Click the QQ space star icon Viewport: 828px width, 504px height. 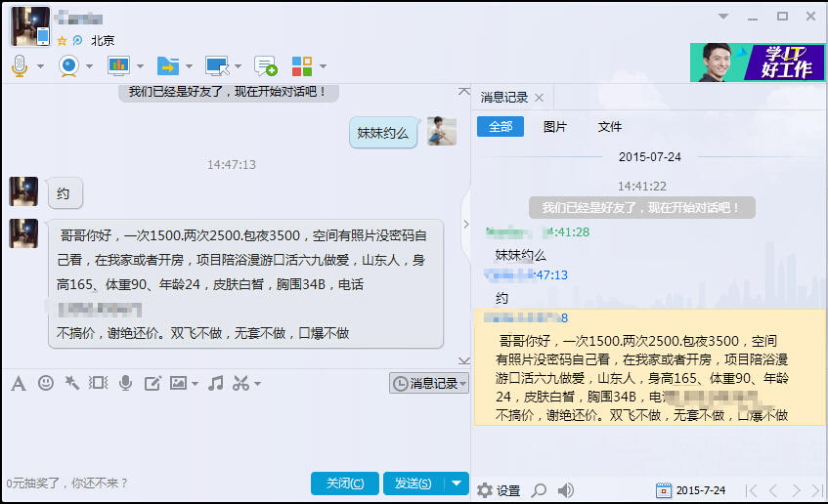point(62,41)
